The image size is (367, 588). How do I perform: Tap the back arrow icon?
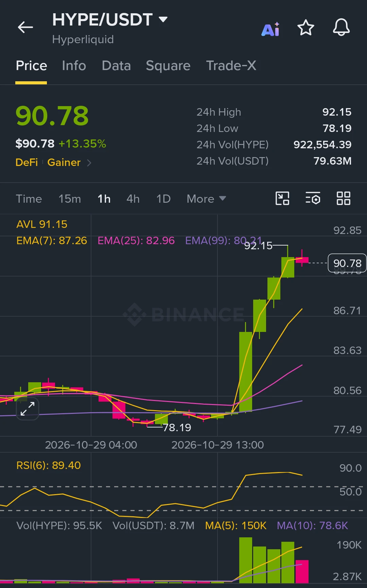point(25,27)
